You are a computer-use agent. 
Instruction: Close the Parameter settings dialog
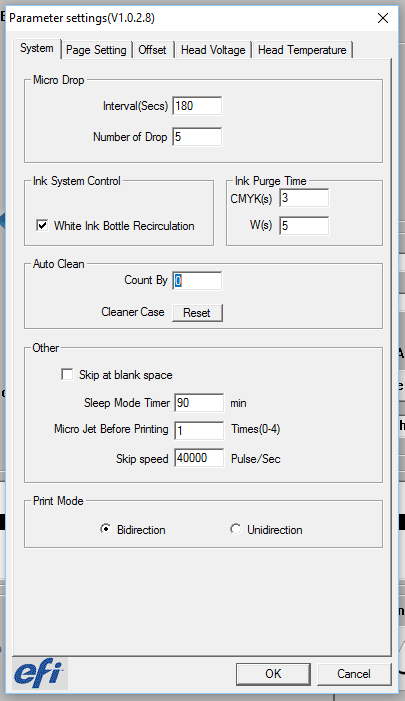pos(383,18)
